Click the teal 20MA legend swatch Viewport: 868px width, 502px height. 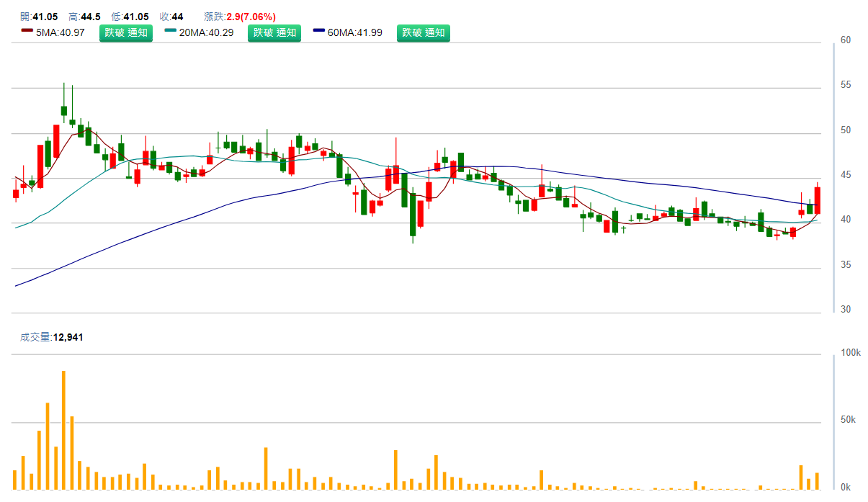pyautogui.click(x=170, y=31)
